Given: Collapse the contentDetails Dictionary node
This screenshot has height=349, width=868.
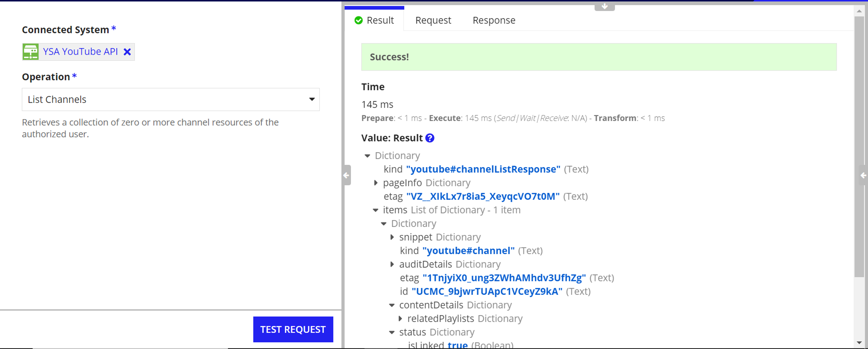Looking at the screenshot, I should point(392,305).
